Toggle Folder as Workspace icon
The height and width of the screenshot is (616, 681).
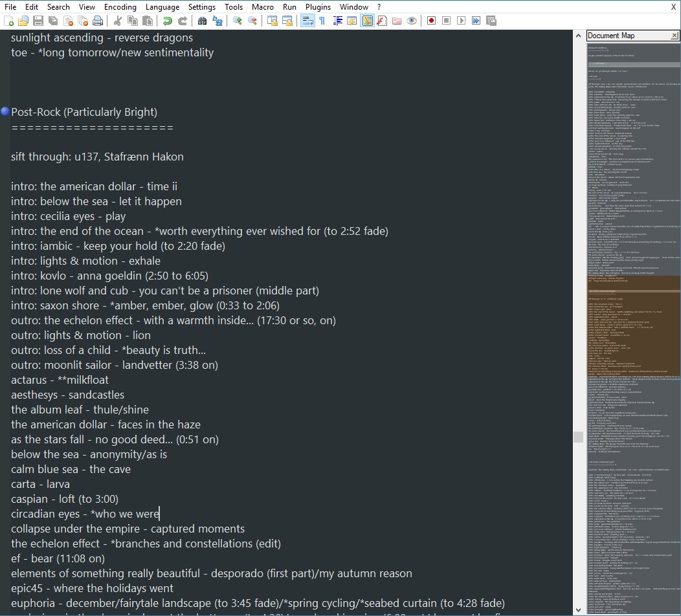pos(397,21)
